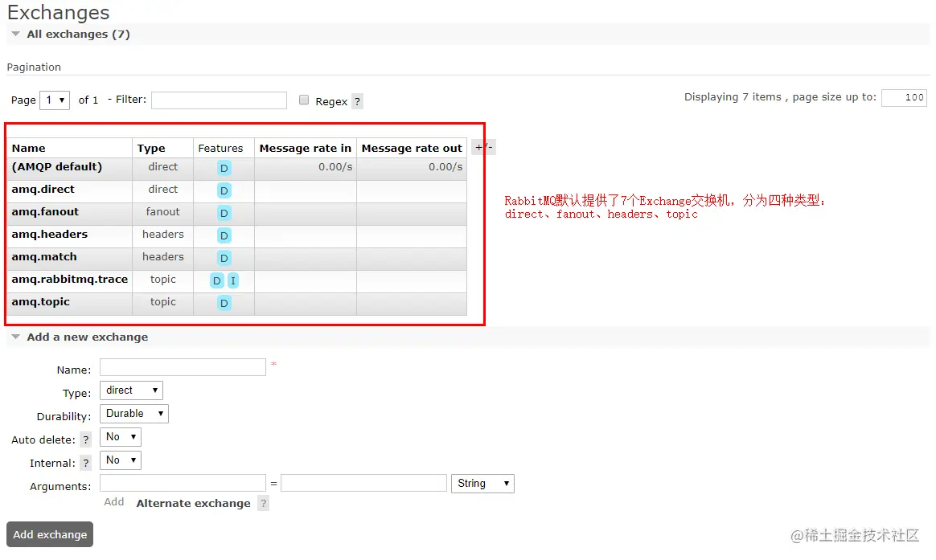Click the D badge in amq.rabbitmq.trace row
The width and height of the screenshot is (936, 560).
pyautogui.click(x=216, y=281)
